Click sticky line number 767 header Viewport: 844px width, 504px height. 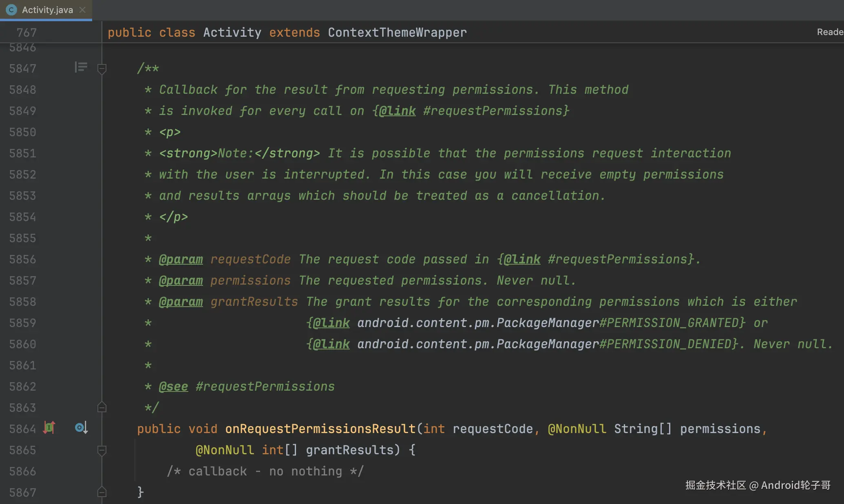(x=27, y=33)
